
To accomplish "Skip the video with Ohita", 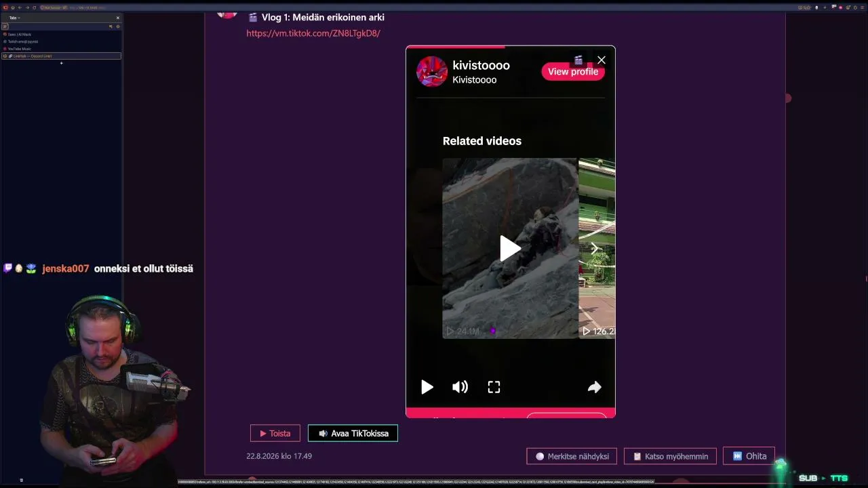I will [749, 456].
